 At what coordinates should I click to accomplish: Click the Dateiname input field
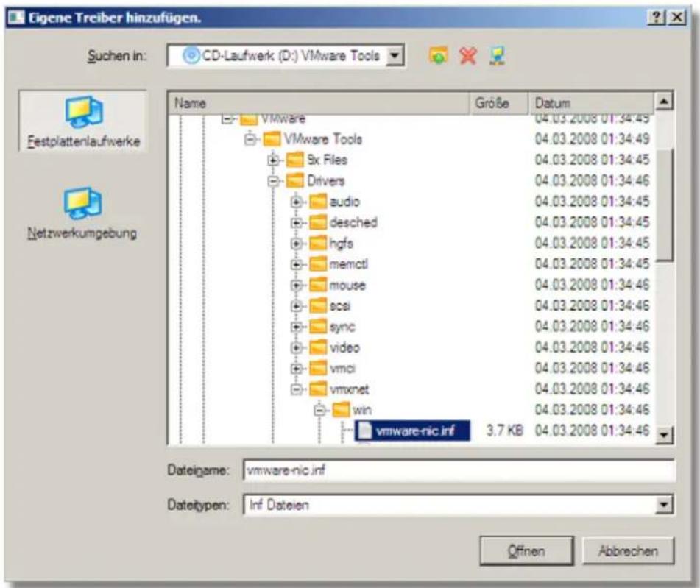click(x=459, y=470)
